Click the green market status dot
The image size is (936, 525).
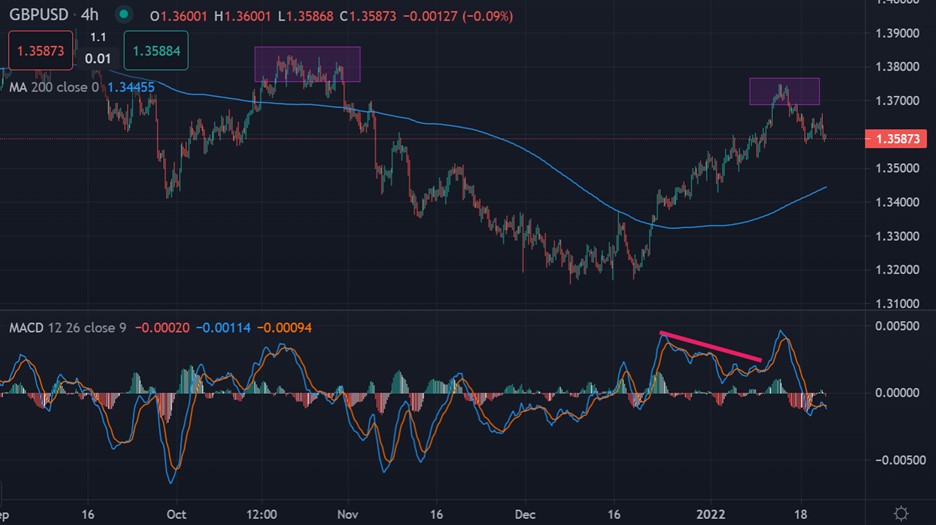[x=124, y=14]
